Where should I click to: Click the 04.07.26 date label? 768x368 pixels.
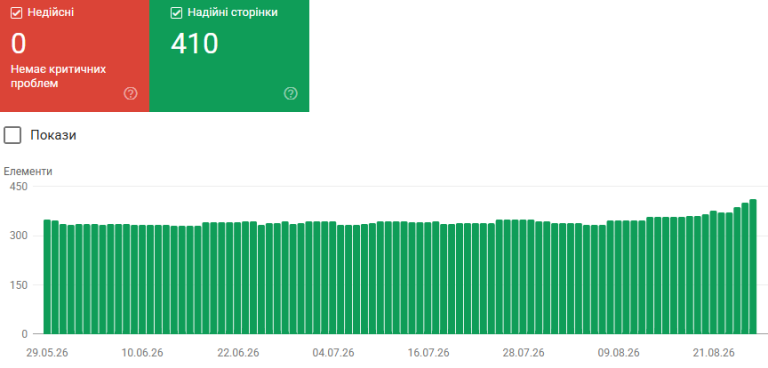[x=334, y=353]
